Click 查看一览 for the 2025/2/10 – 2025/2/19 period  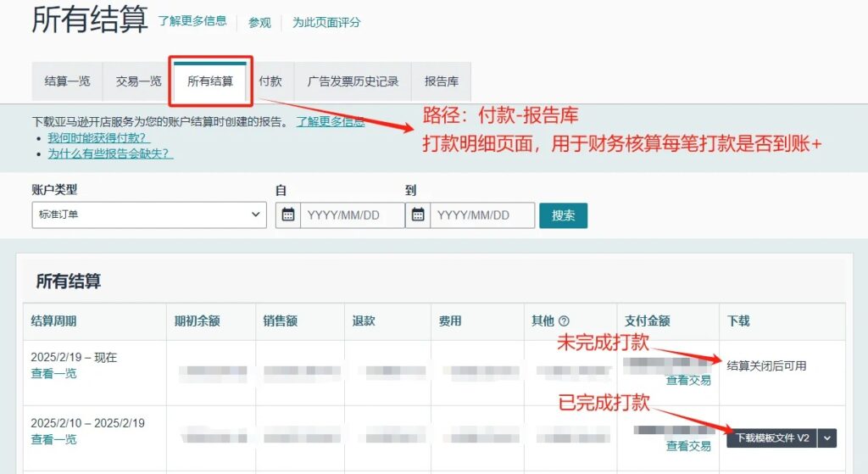pyautogui.click(x=53, y=439)
